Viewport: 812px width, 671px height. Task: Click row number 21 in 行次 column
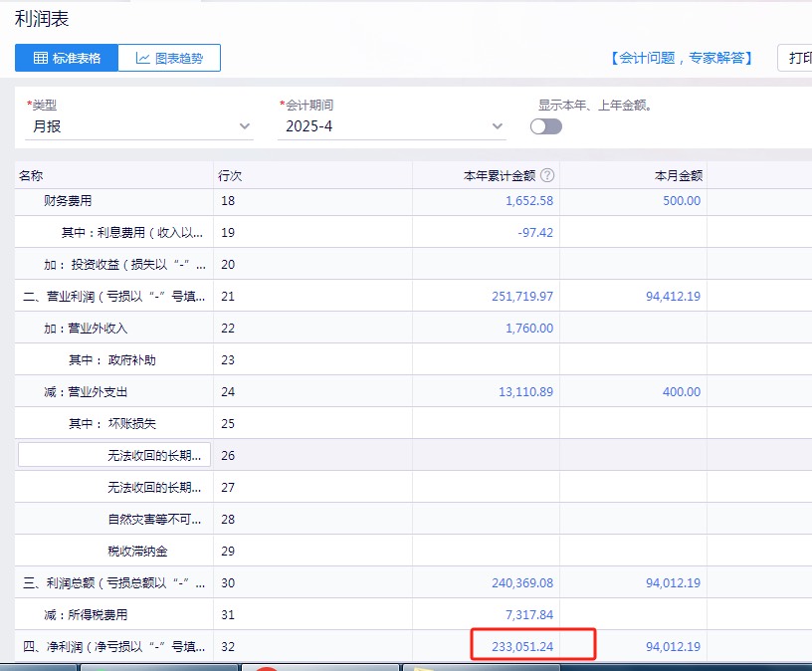point(228,297)
